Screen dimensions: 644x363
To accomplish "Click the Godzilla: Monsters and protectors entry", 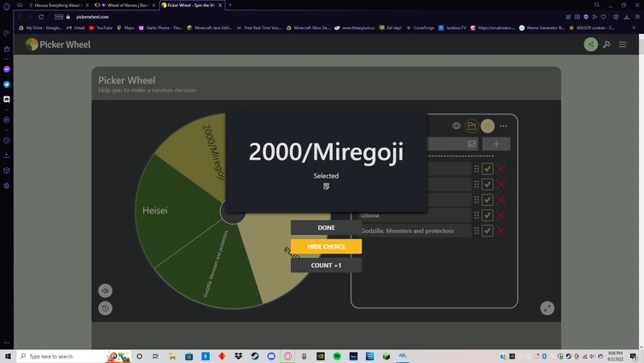I will coord(415,231).
